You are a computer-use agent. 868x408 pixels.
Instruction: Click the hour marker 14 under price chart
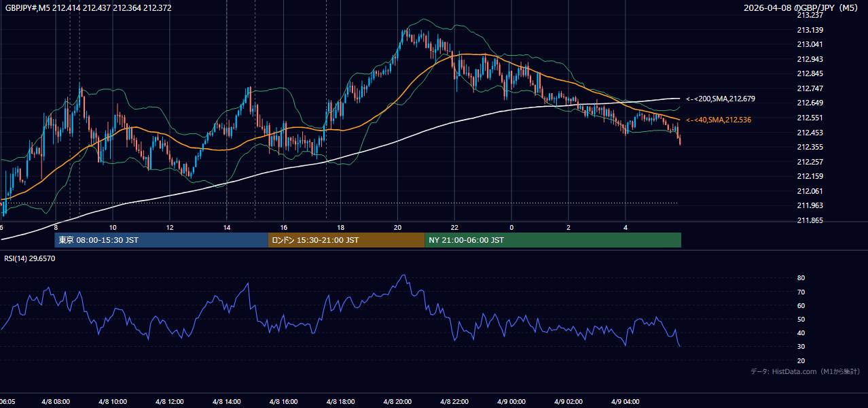pos(227,228)
